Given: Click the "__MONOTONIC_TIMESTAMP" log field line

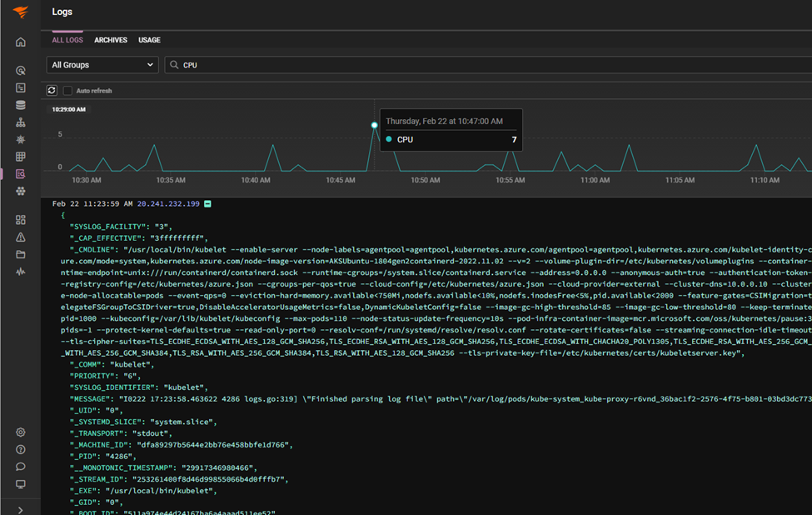Looking at the screenshot, I should coord(163,467).
